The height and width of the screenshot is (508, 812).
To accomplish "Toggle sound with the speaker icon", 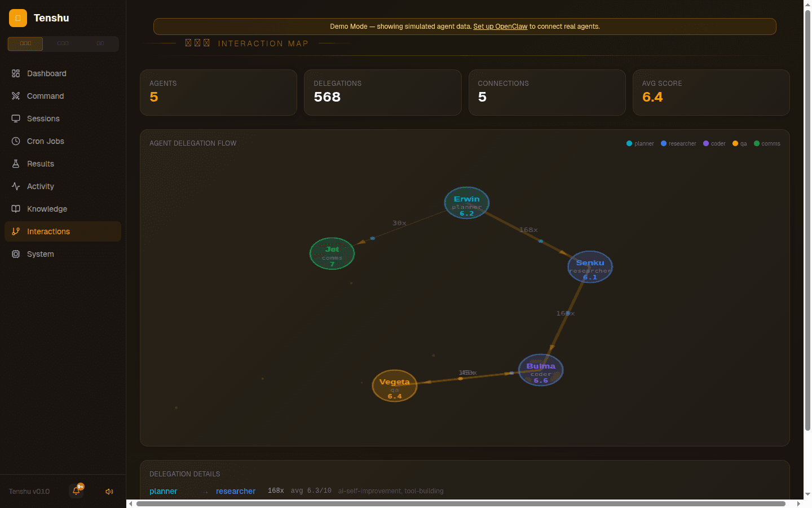I will (109, 492).
